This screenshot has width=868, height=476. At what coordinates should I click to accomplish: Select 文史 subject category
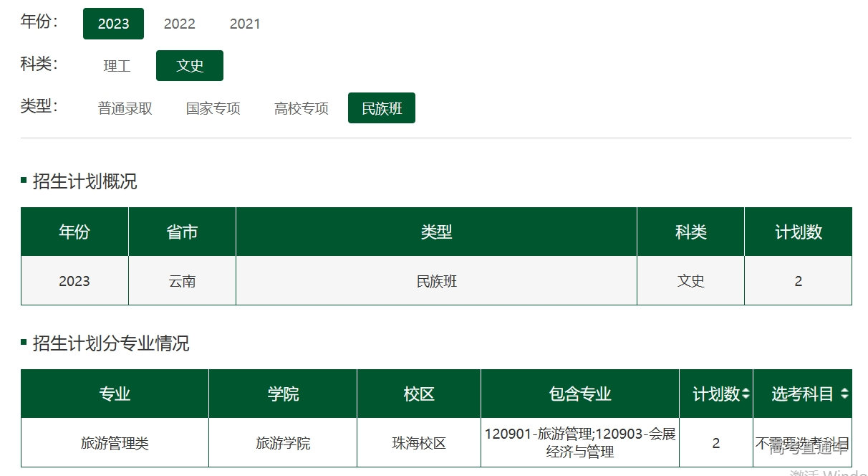(x=190, y=66)
